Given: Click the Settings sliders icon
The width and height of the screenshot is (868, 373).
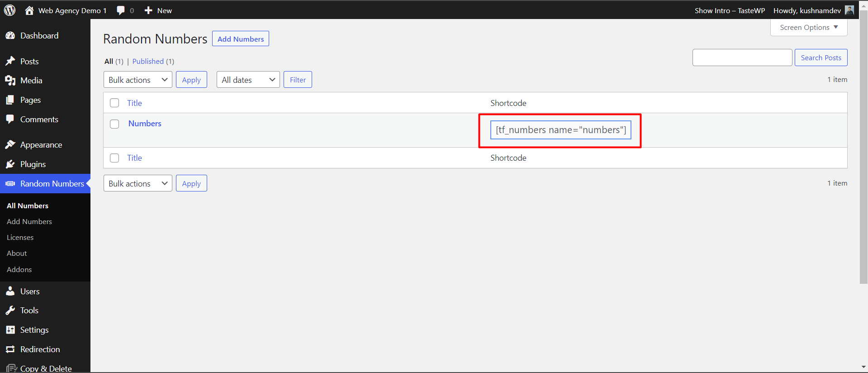Looking at the screenshot, I should point(10,330).
